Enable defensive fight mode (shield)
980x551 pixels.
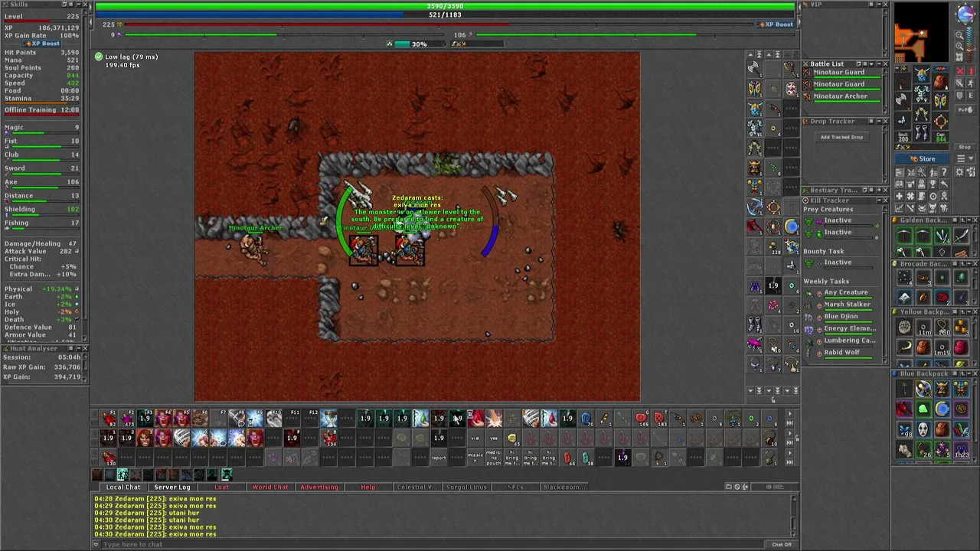tap(959, 96)
